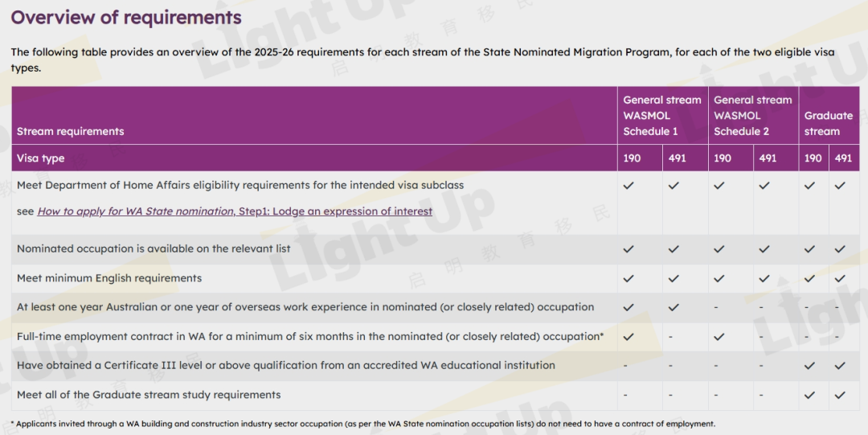This screenshot has width=868, height=435.
Task: Click the building and construction footnote text
Action: 362,424
